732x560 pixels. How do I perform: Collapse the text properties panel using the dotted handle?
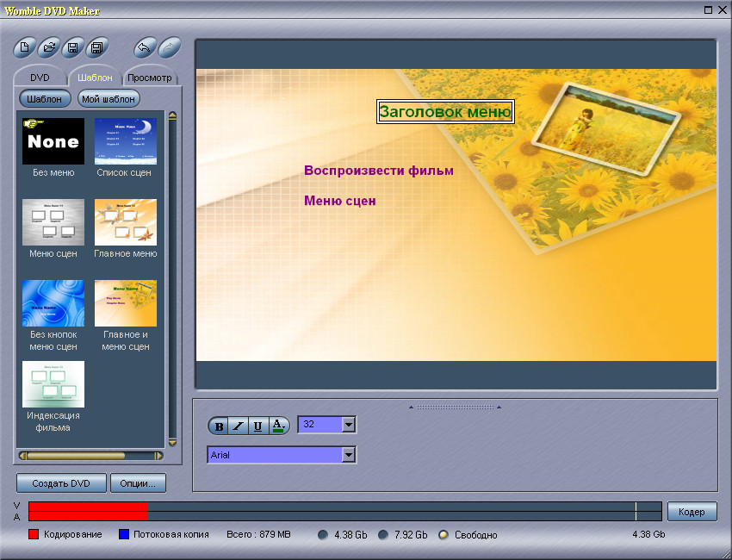pyautogui.click(x=455, y=407)
